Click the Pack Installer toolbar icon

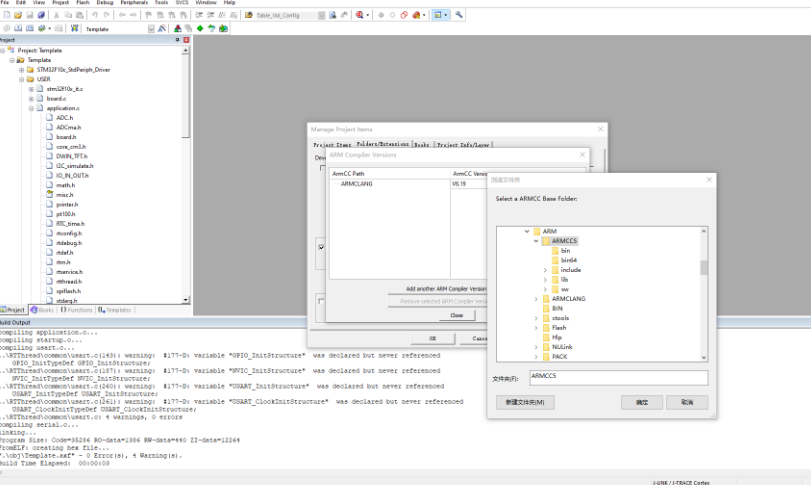223,28
